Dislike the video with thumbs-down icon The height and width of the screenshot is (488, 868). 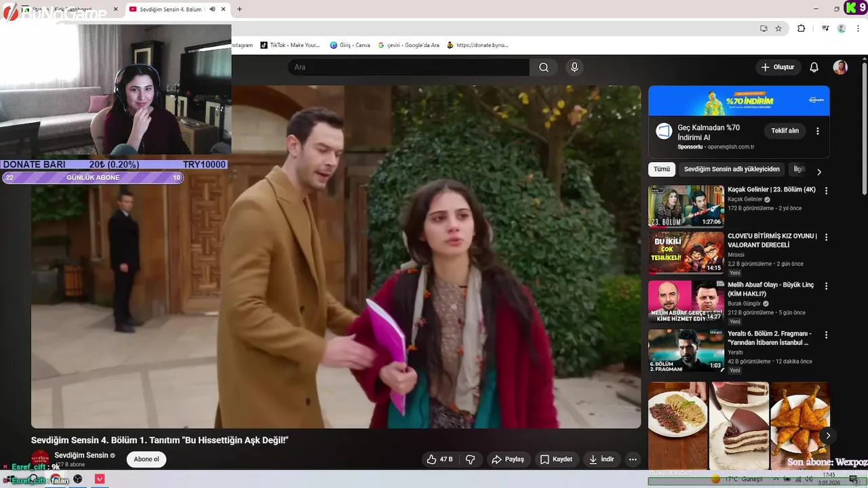tap(471, 460)
